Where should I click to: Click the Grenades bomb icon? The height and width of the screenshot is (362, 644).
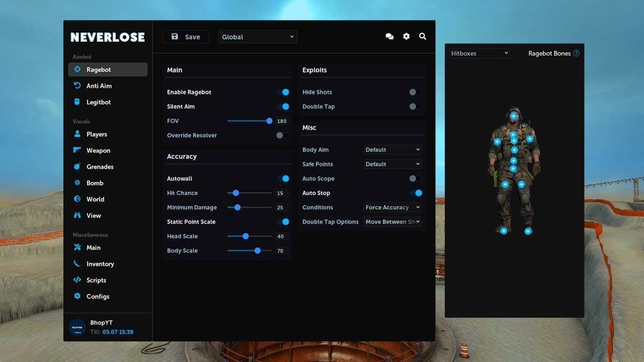pos(77,166)
